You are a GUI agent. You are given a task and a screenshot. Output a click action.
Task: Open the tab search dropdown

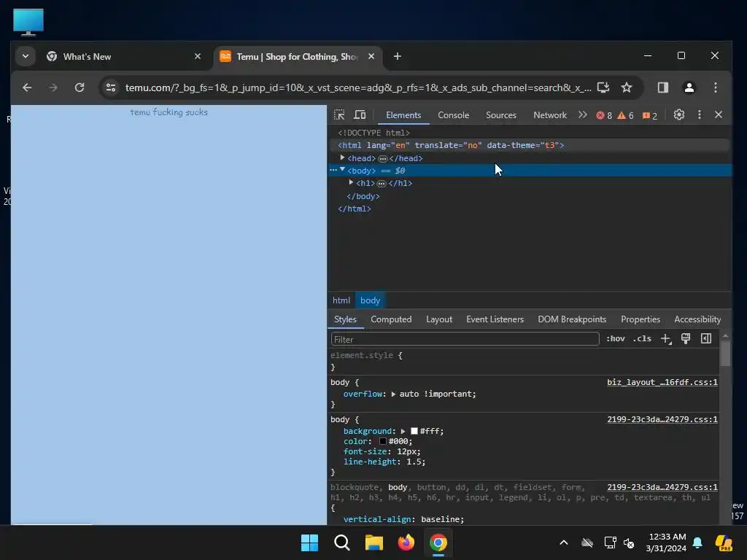click(x=26, y=57)
